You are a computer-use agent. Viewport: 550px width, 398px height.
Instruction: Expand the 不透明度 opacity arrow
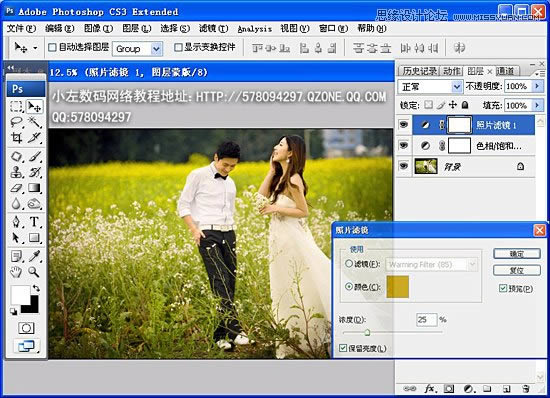click(537, 86)
